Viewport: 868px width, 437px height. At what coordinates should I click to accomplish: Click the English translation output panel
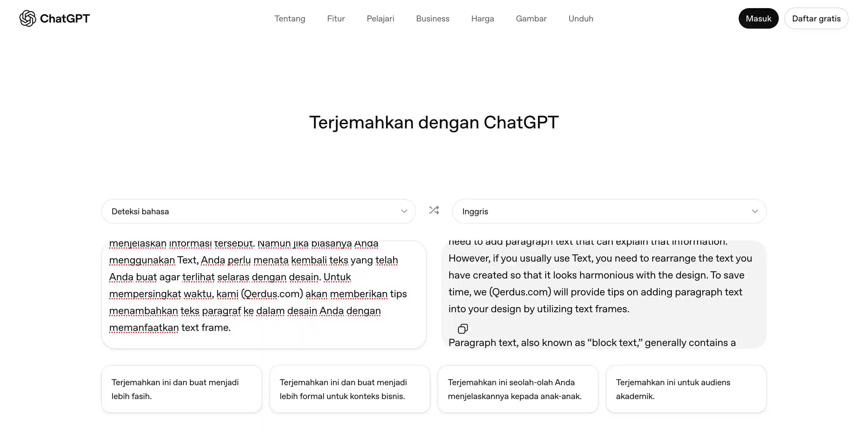(x=604, y=294)
